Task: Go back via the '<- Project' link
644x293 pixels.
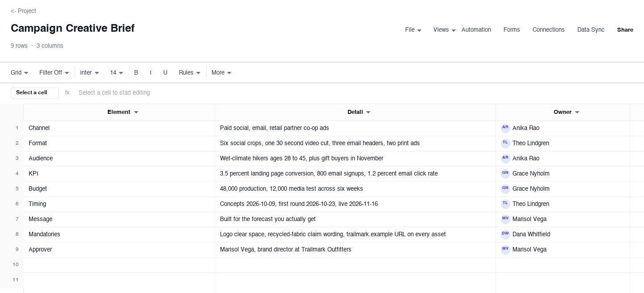Action: click(23, 11)
